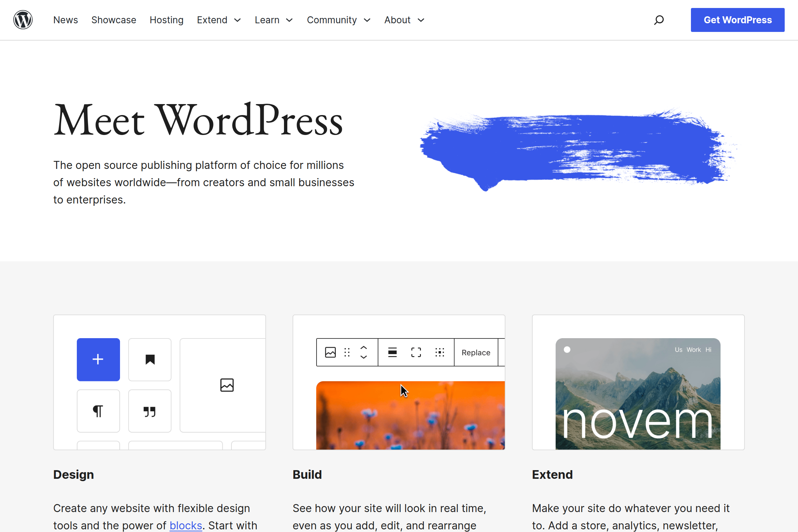Select the blue add-block plus tile
798x532 pixels.
pos(98,359)
